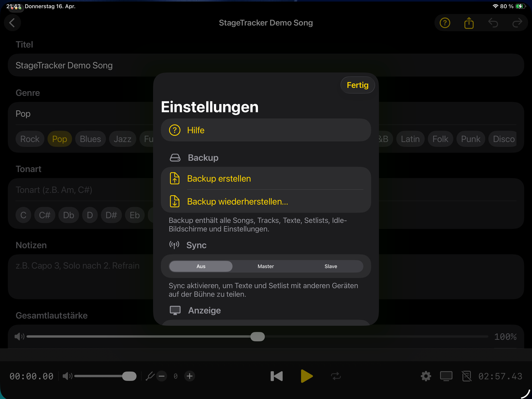Set Sync mode to Slave
This screenshot has width=532, height=399.
331,266
